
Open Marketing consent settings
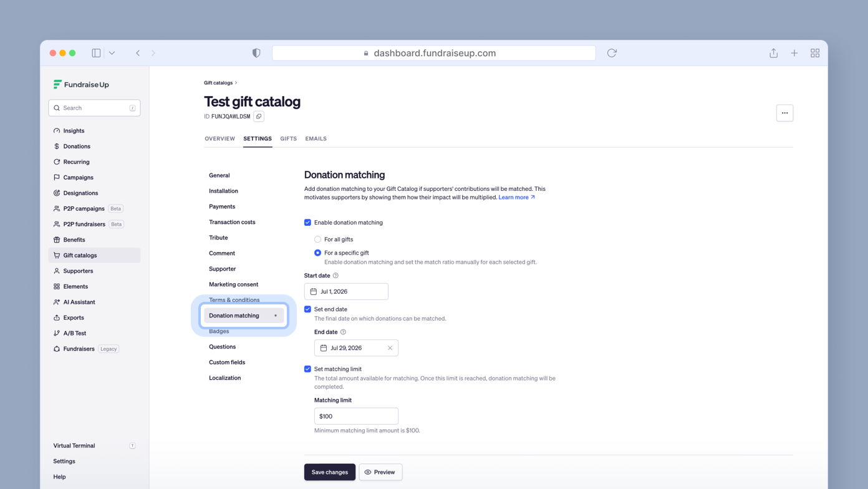pos(233,284)
